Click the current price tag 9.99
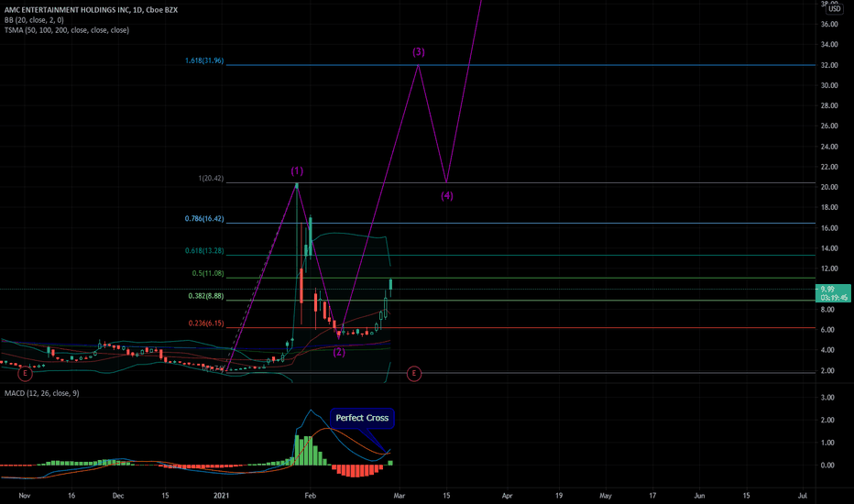 click(x=833, y=293)
